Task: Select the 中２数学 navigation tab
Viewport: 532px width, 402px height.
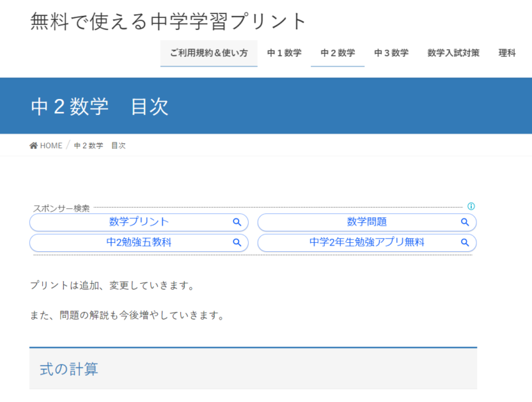Action: point(337,53)
